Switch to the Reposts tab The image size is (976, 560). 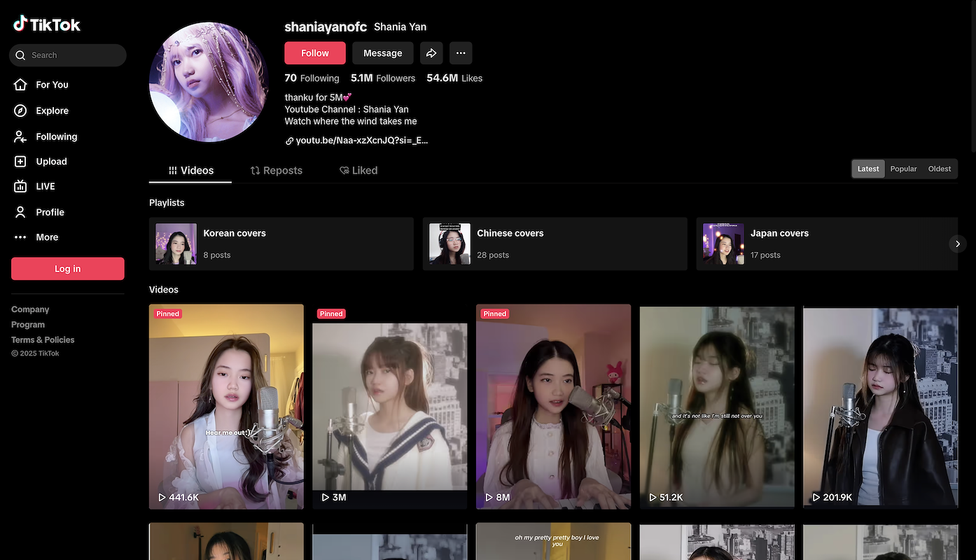click(x=277, y=171)
